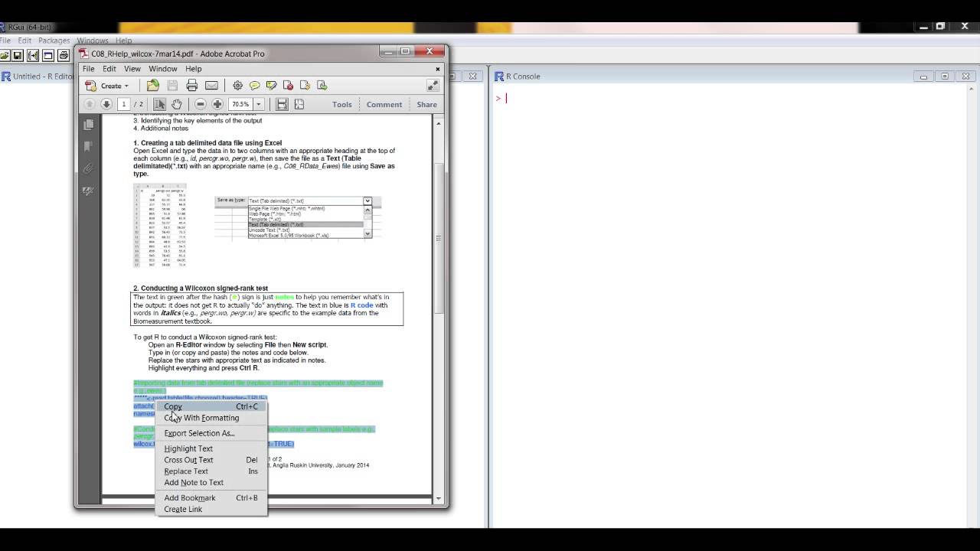The height and width of the screenshot is (551, 980).
Task: Click the Export page icon with green arrow
Action: click(x=322, y=85)
